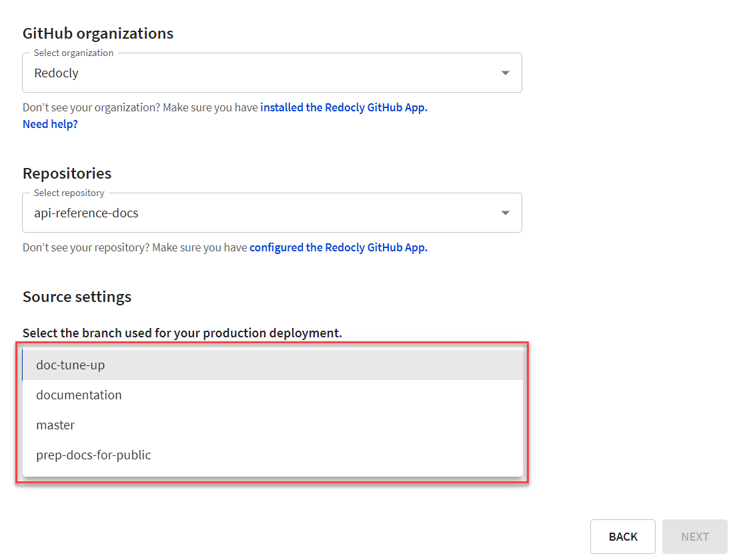Click the 'GitHub organizations' heading
737x560 pixels.
tap(98, 33)
